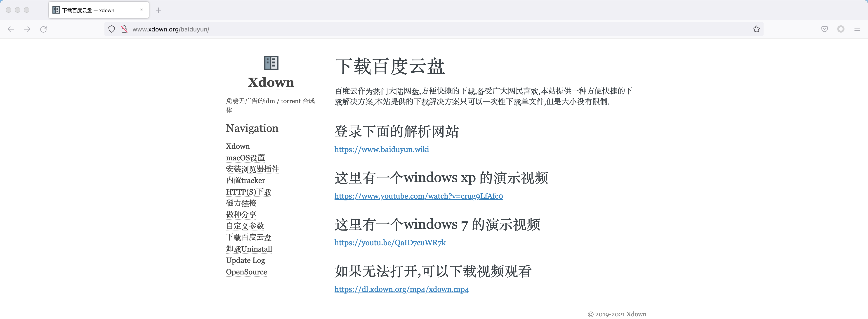Click the Xdown link in the footer
This screenshot has width=868, height=319.
pos(636,314)
